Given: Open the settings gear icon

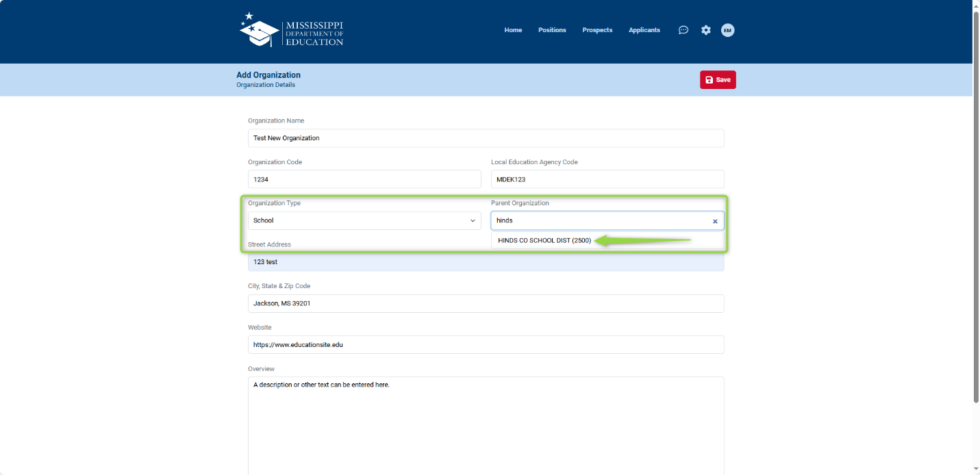Looking at the screenshot, I should coord(705,29).
